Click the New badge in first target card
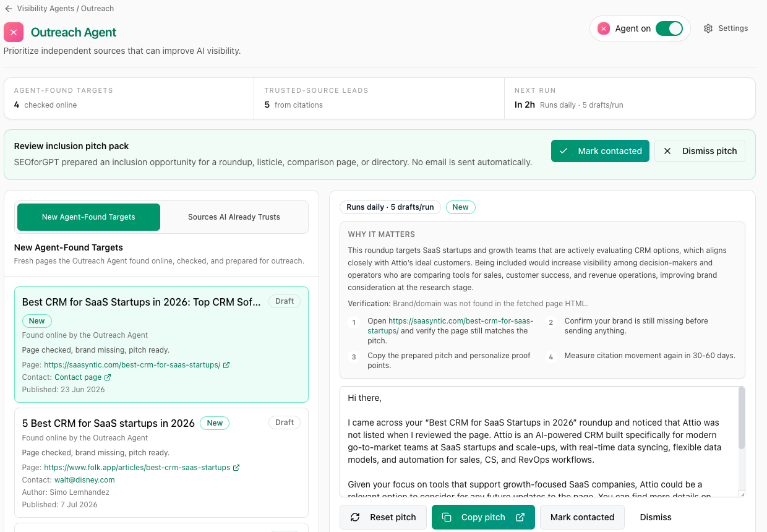 click(x=37, y=321)
